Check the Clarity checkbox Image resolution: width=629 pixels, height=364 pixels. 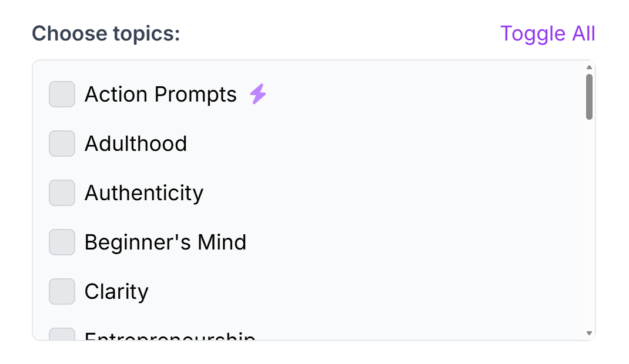61,291
